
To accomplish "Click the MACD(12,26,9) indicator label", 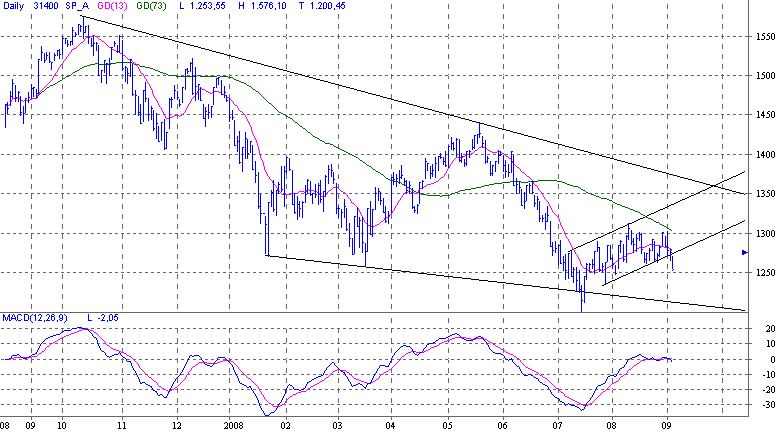I will tap(35, 318).
